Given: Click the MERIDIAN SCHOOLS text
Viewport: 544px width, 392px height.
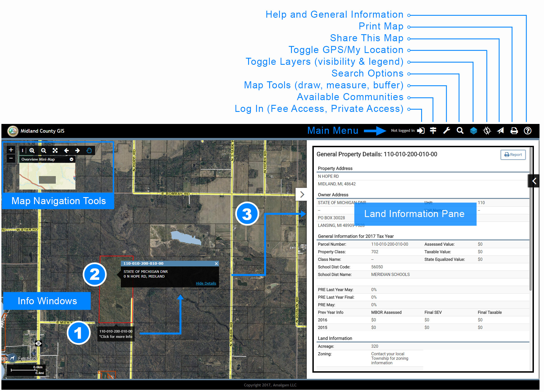Looking at the screenshot, I should [390, 275].
